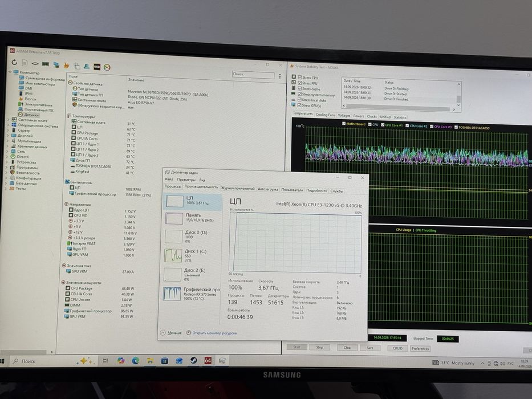Open Процессы tab in Task Manager

click(173, 186)
